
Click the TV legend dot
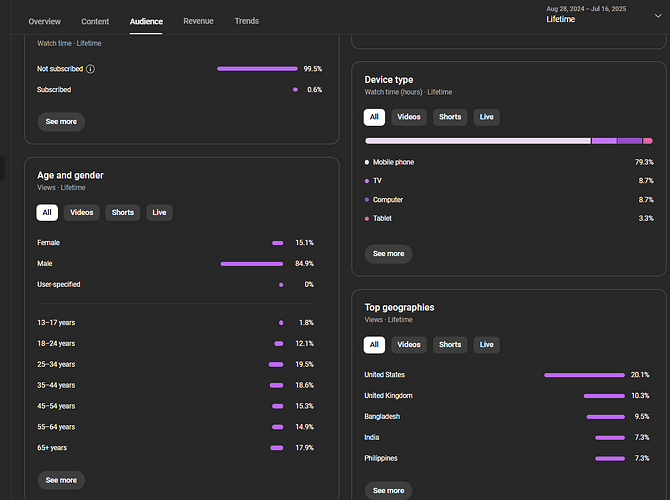coord(367,181)
